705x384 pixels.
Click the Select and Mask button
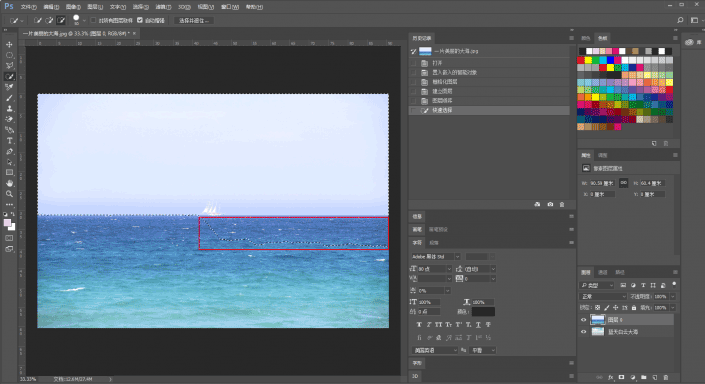click(194, 20)
